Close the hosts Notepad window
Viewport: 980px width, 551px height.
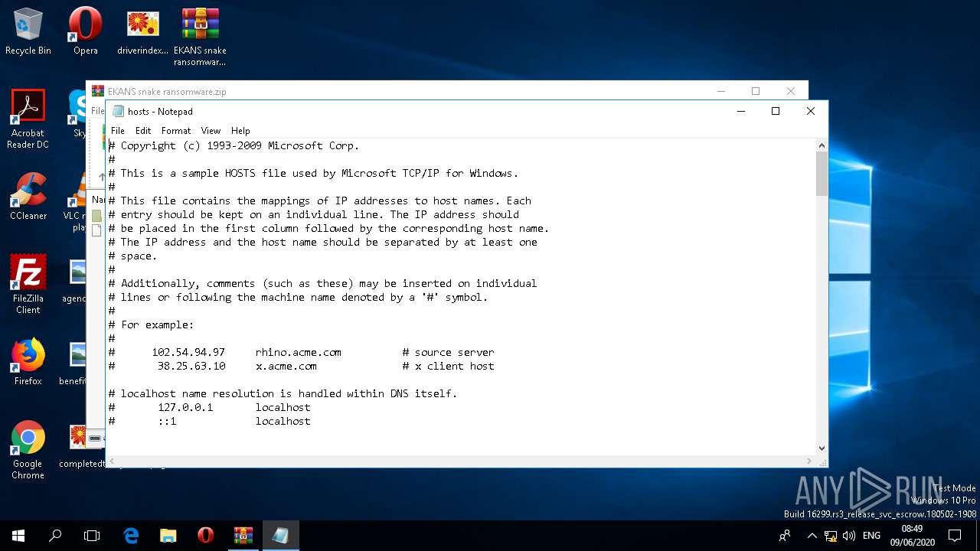coord(811,111)
